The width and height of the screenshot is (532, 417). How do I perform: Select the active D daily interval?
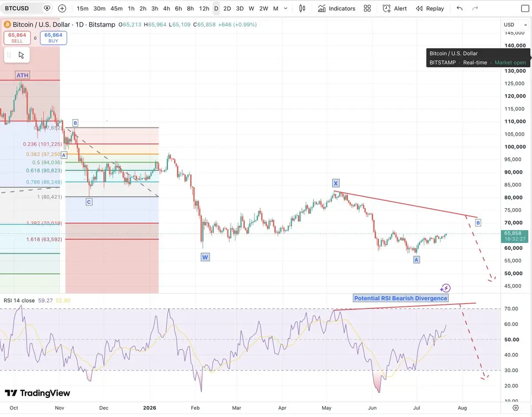[216, 8]
